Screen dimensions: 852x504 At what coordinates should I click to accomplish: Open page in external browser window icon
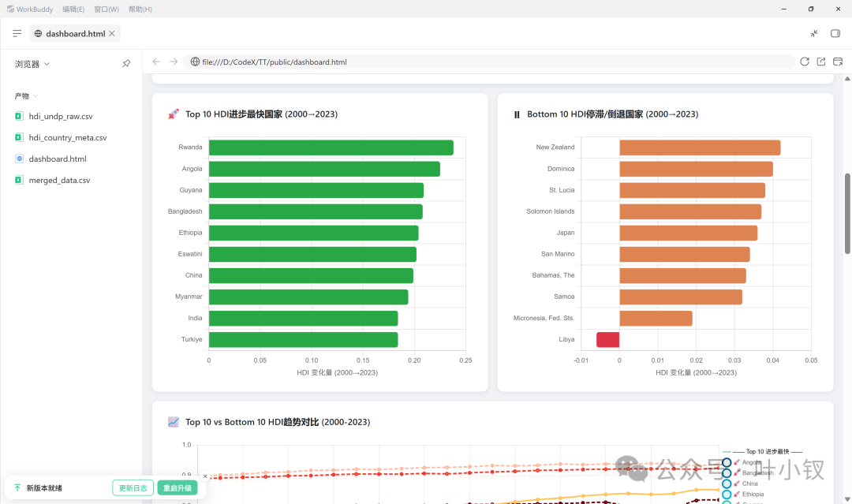tap(838, 62)
